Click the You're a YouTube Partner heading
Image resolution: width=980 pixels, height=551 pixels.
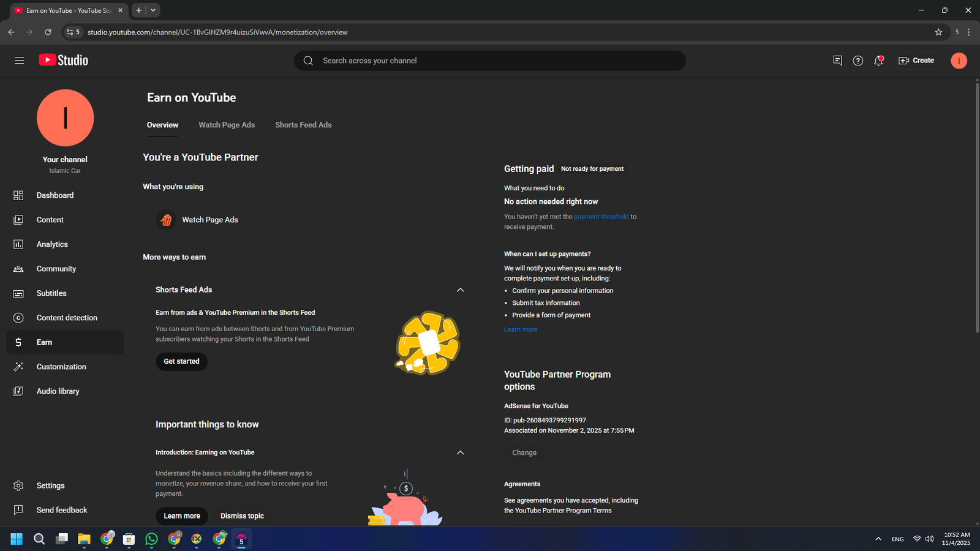[200, 157]
